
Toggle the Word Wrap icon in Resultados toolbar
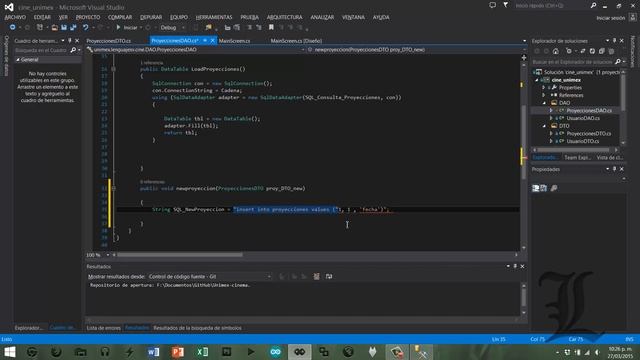(329, 276)
